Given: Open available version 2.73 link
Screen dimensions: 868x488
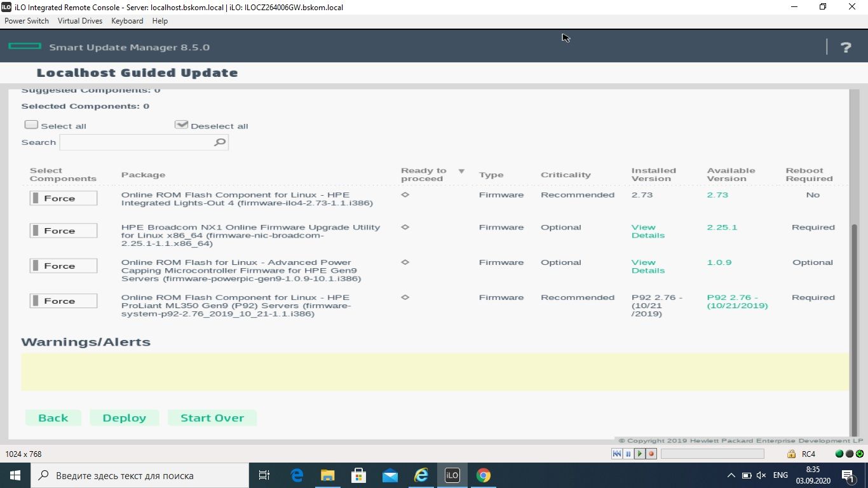Looking at the screenshot, I should (717, 194).
